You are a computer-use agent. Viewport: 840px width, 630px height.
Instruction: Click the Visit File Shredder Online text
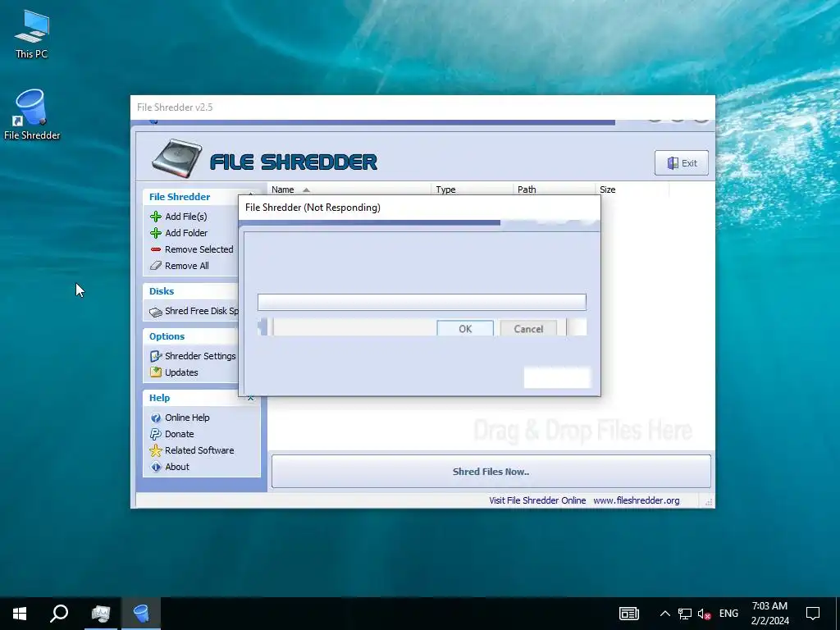537,500
